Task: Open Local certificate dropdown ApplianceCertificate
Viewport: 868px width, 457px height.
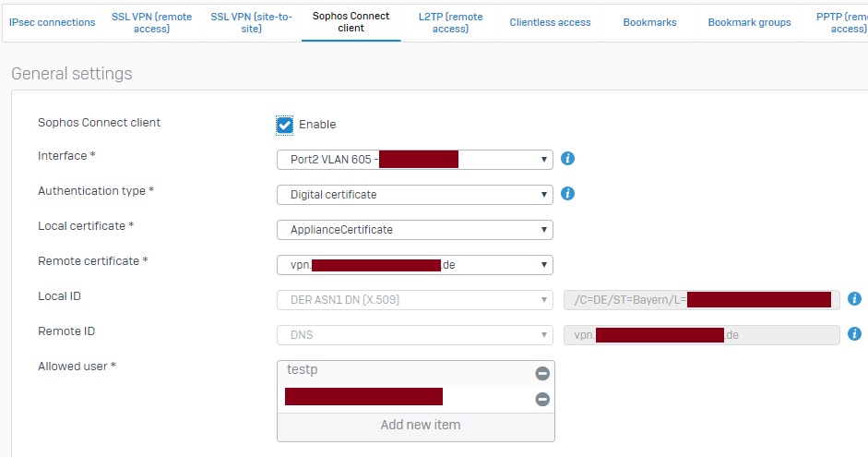Action: (414, 230)
